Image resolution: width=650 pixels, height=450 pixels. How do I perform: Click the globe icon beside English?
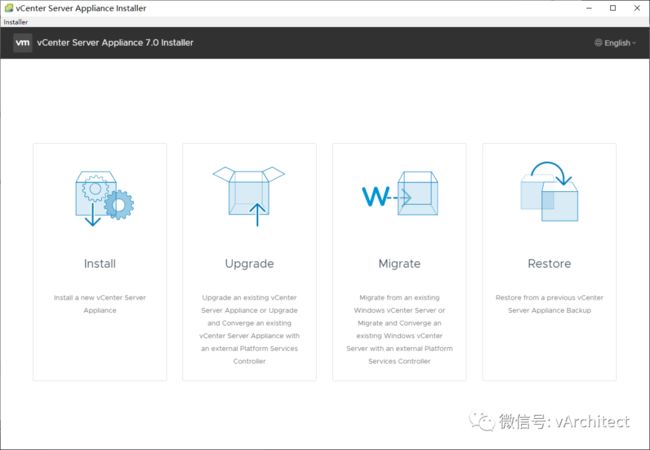[598, 43]
